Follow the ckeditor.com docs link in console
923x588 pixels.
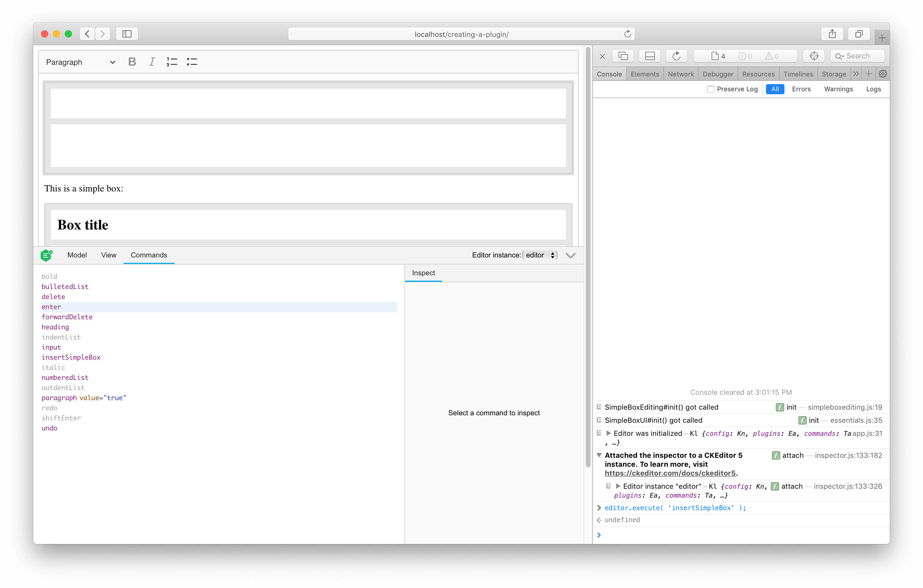click(670, 473)
